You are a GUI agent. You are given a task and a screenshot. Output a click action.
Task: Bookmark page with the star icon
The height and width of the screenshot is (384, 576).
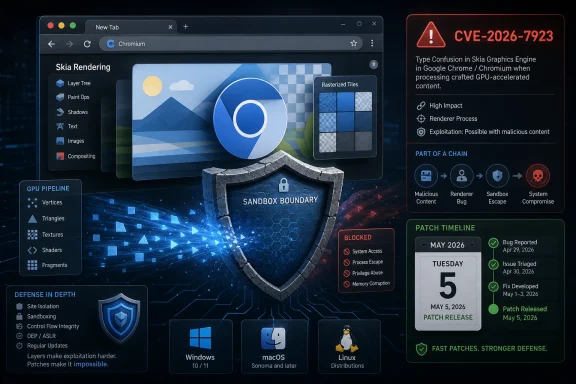click(353, 43)
